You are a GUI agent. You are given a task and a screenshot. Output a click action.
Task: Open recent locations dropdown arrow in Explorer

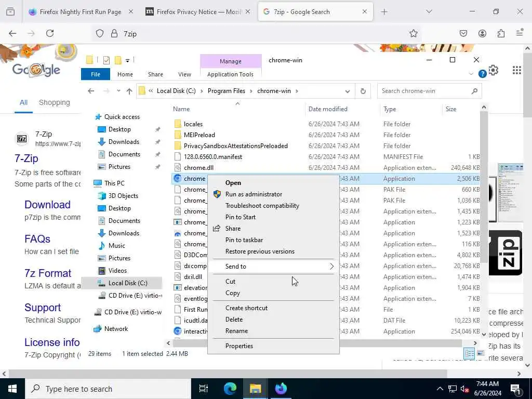(x=118, y=91)
